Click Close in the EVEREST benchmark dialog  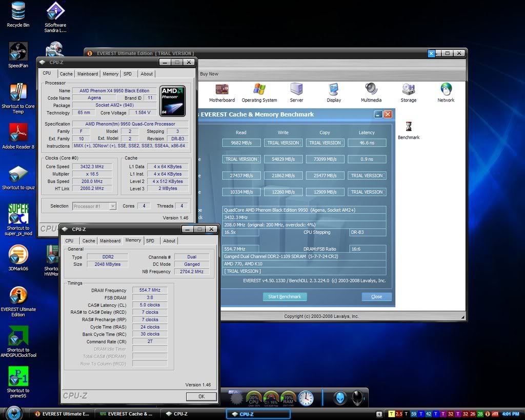(x=377, y=297)
